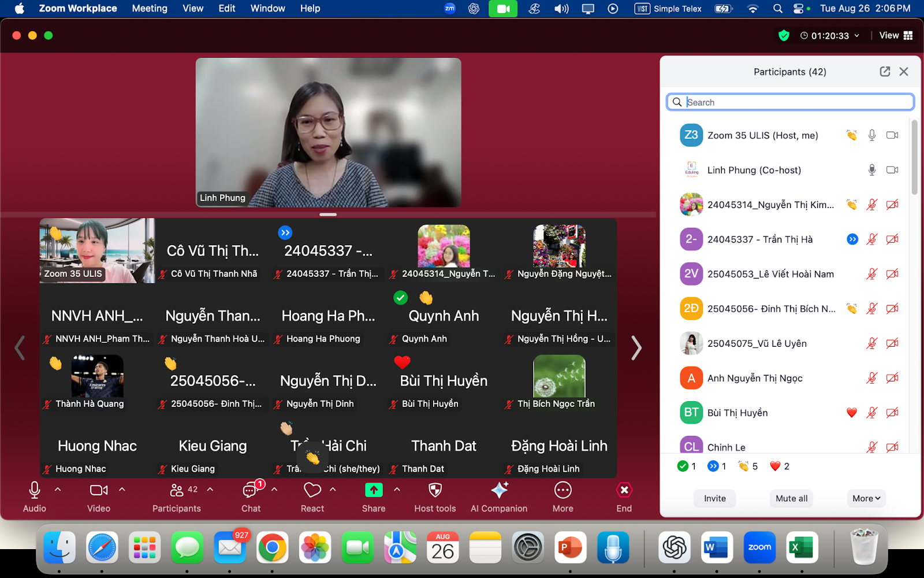Launch the AI Companion sparkle icon
Image resolution: width=924 pixels, height=578 pixels.
pos(499,491)
